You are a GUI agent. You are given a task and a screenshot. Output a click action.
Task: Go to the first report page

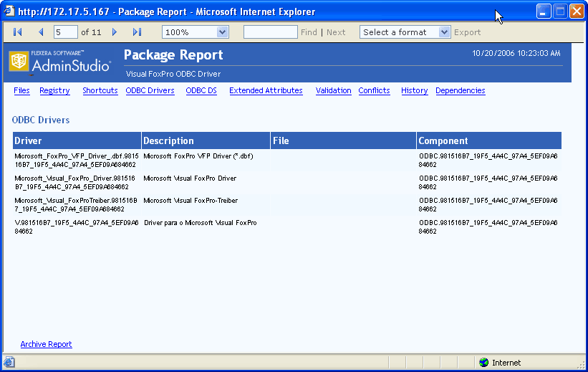point(18,32)
